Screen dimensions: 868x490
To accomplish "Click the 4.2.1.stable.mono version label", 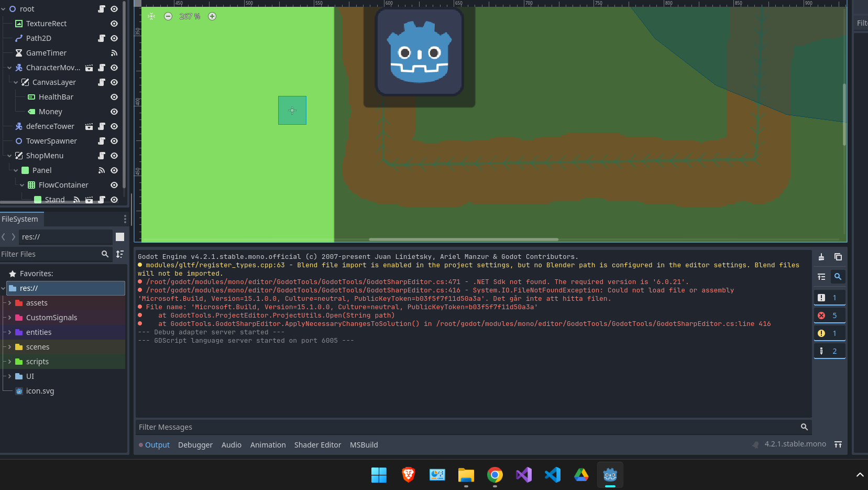I will (795, 444).
